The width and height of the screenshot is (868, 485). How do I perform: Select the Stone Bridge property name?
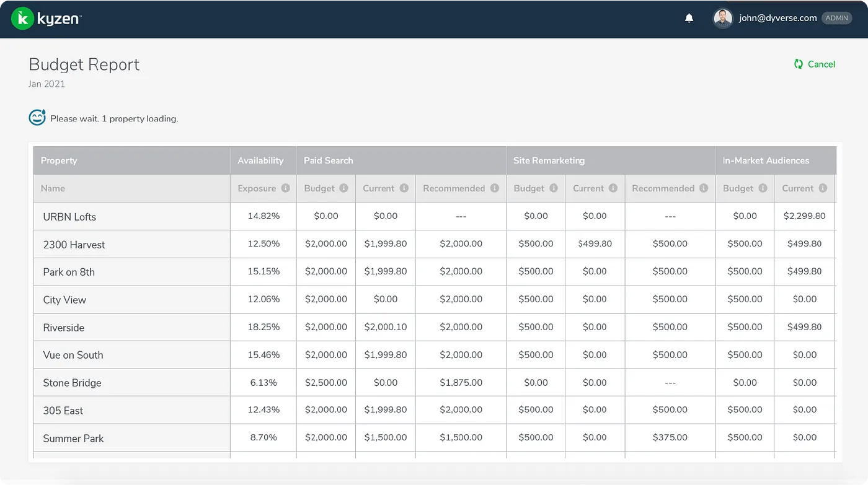[x=72, y=383]
